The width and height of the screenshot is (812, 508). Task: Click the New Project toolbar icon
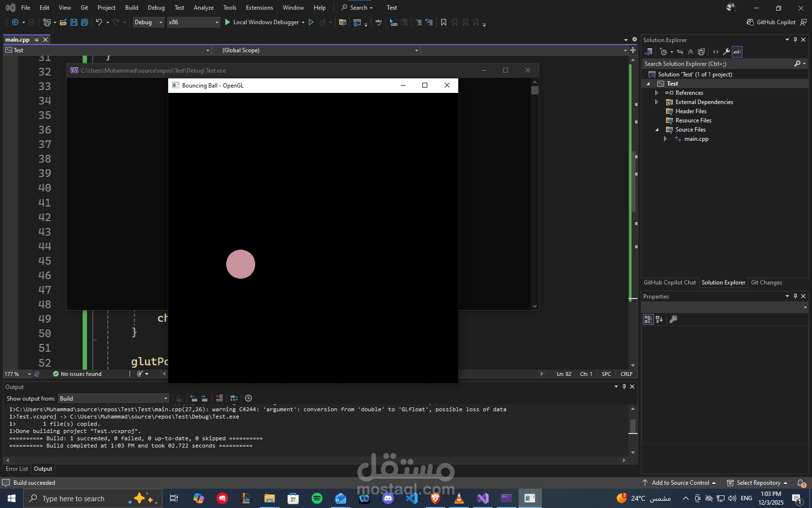pos(47,22)
